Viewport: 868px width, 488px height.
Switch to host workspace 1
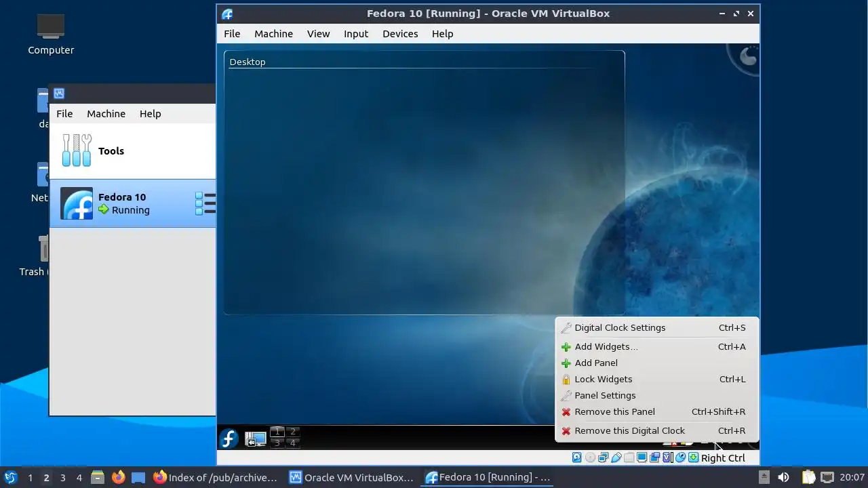coord(30,477)
